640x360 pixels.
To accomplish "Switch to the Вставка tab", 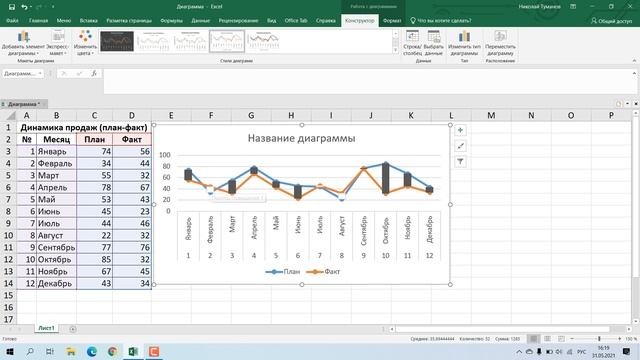I will [x=89, y=20].
